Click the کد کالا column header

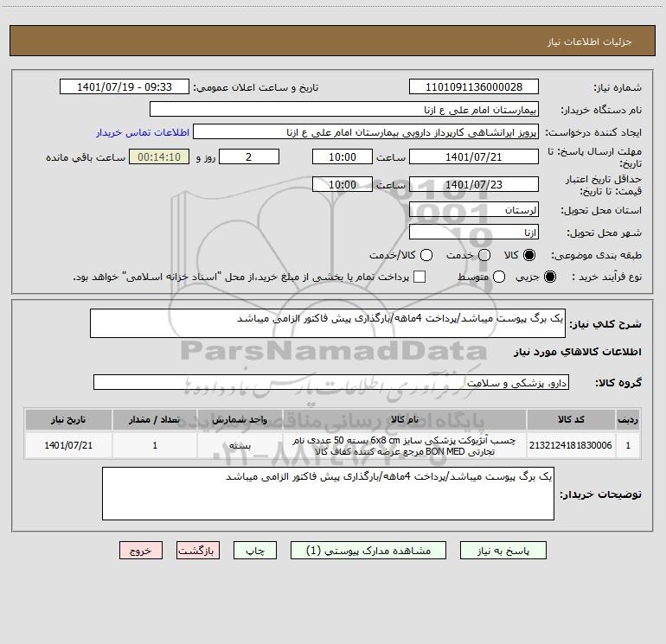571,420
